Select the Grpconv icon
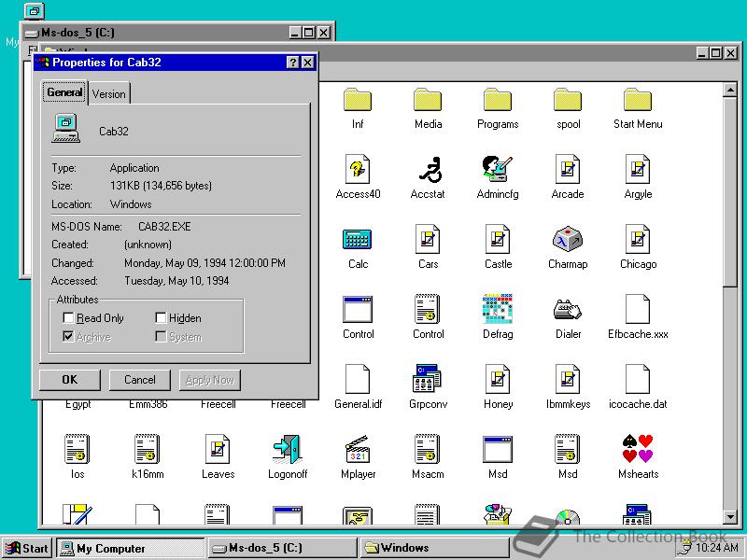Image resolution: width=747 pixels, height=560 pixels. [428, 379]
